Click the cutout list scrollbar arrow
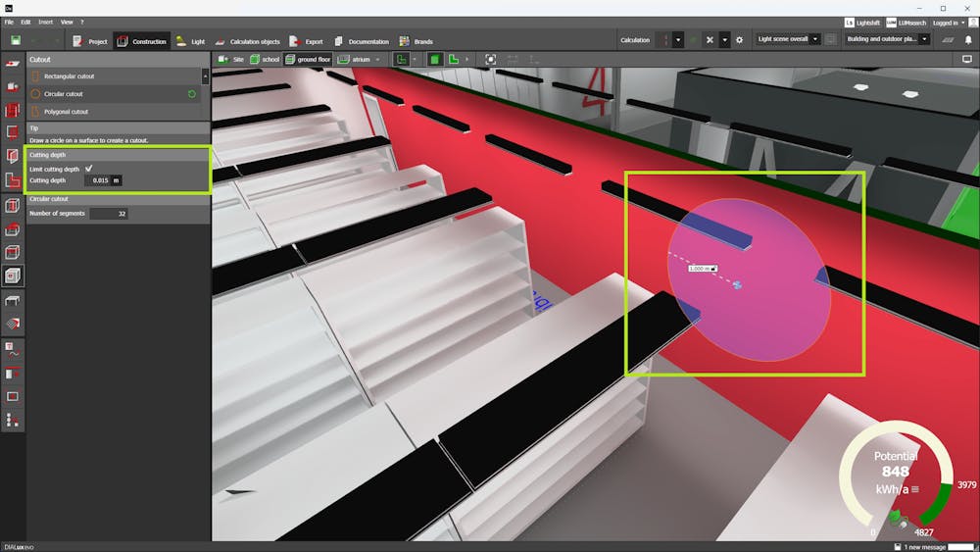Viewport: 980px width, 552px height. pos(205,76)
